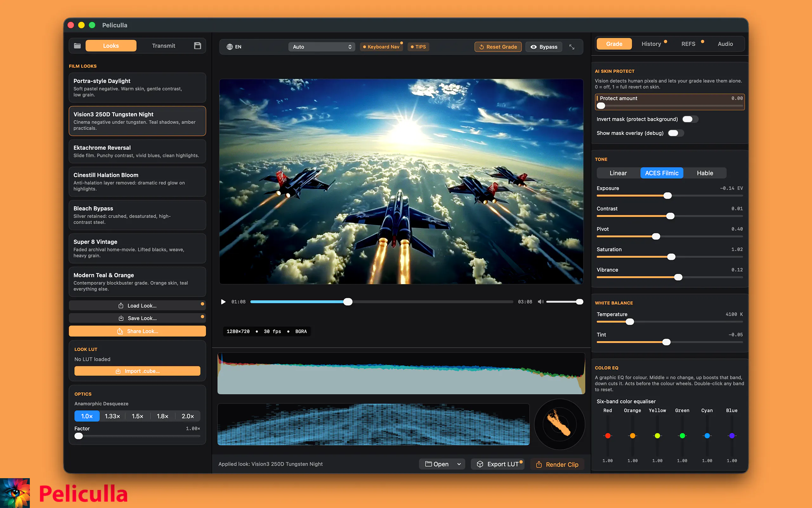Apply the Super 8 Vintage look

click(x=137, y=248)
